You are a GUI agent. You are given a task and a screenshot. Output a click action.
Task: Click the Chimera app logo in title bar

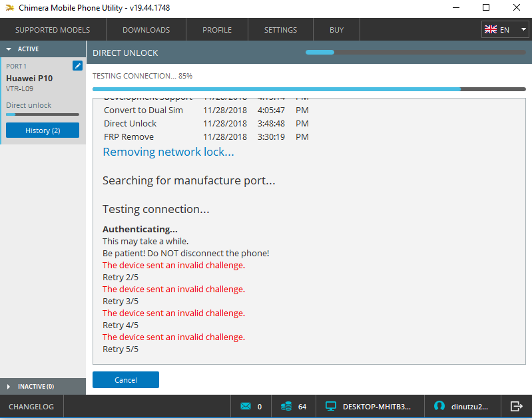click(10, 7)
